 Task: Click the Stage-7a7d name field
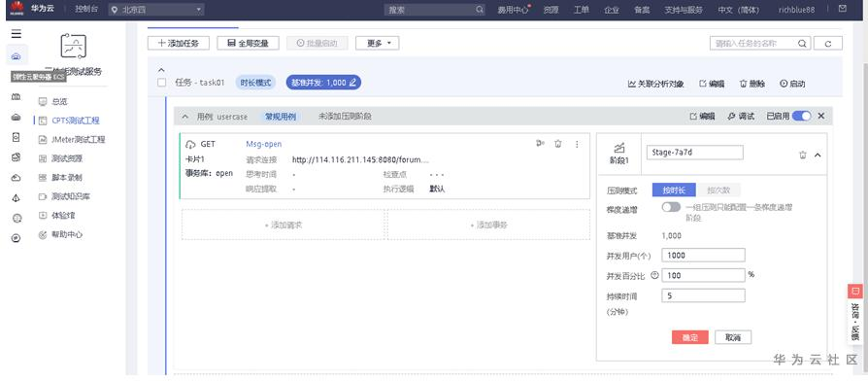[x=695, y=153]
